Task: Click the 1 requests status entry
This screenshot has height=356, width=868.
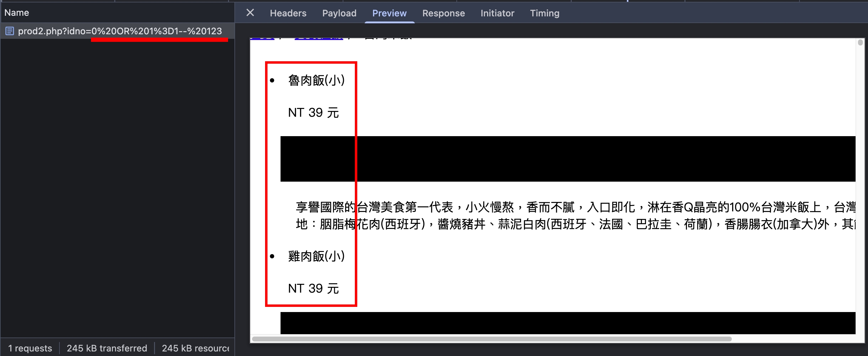Action: point(30,348)
